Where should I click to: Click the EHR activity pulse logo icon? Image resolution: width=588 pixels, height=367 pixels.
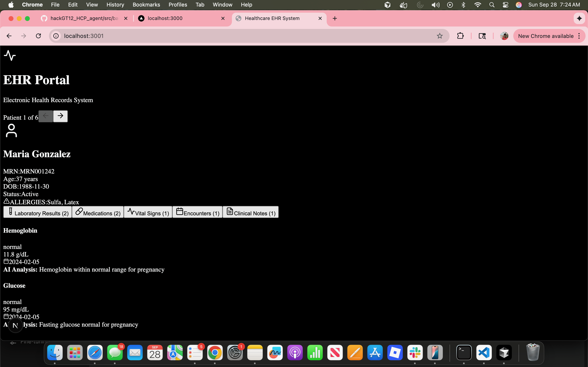10,55
